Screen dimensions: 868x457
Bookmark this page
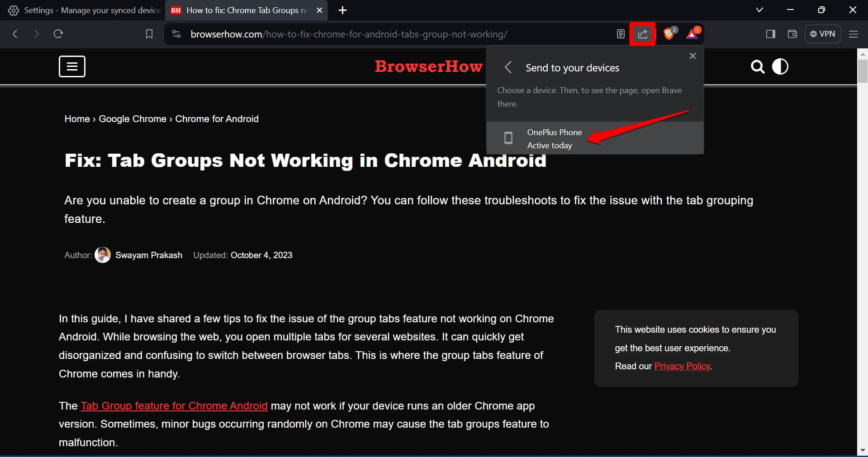point(149,34)
